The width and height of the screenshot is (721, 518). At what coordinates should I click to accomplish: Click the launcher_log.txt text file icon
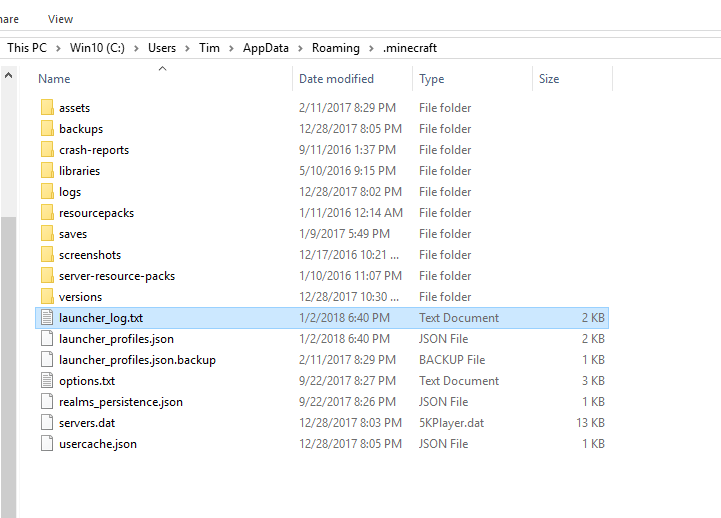(x=46, y=318)
